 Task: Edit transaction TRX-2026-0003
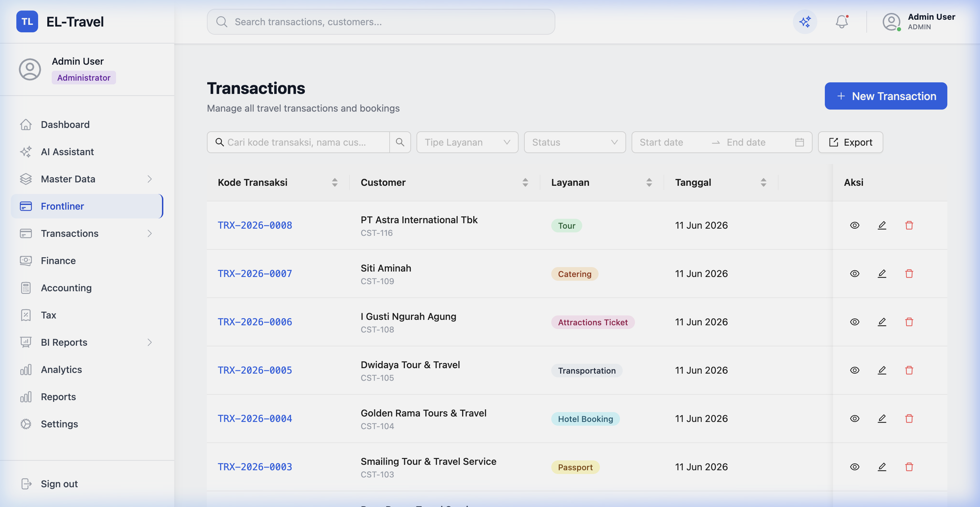point(882,467)
